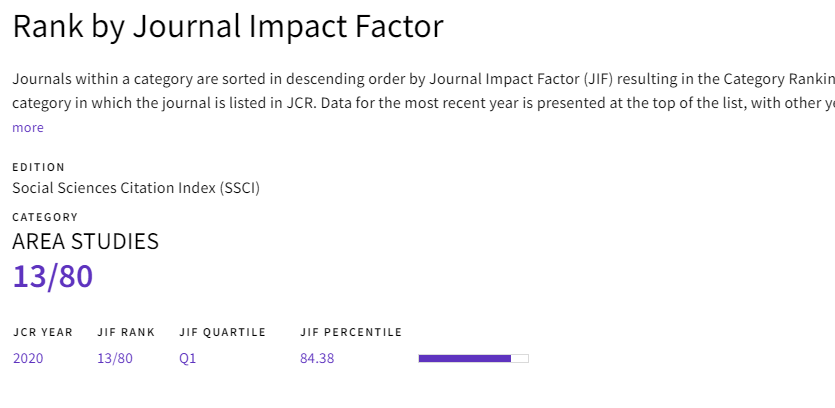Click the filled purple part of the percentile bar
The image size is (835, 408).
[x=464, y=358]
